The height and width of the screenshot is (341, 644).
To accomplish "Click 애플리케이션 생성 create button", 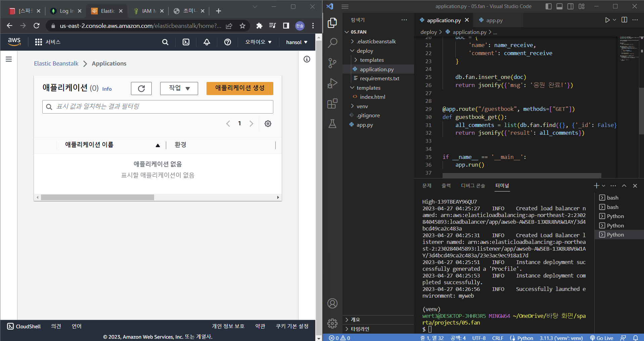I will point(240,88).
